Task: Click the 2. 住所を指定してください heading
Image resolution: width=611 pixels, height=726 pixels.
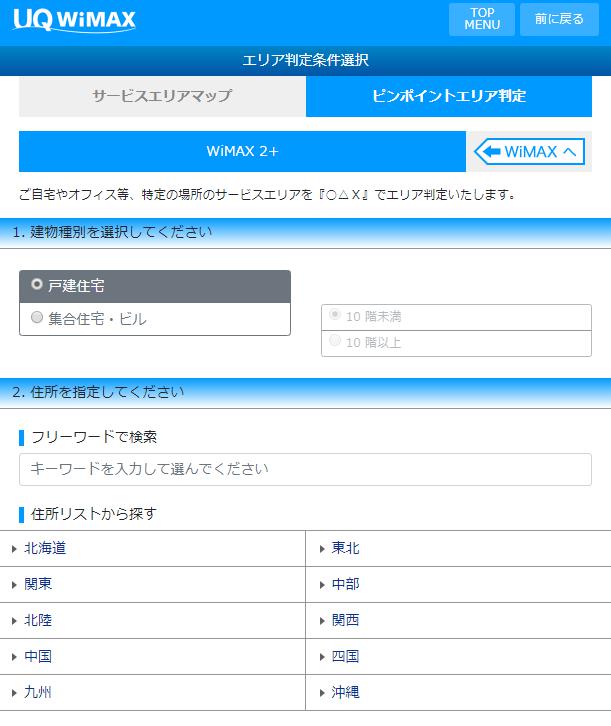Action: [98, 392]
